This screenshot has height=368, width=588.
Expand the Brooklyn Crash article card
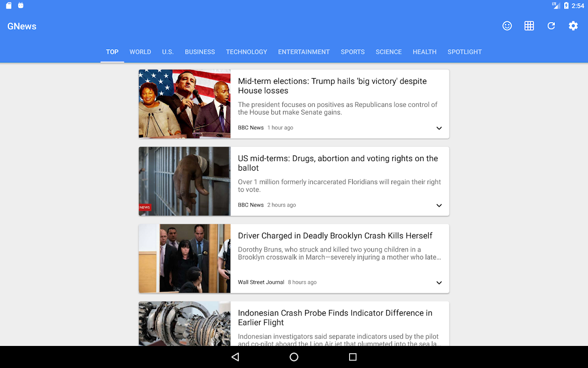coord(439,283)
